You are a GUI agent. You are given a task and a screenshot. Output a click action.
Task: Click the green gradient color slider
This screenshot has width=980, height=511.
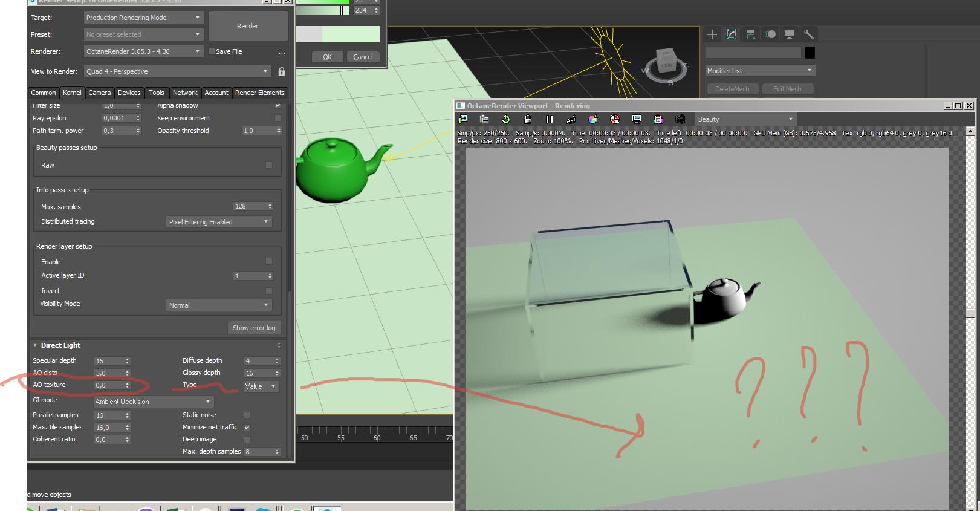322,10
